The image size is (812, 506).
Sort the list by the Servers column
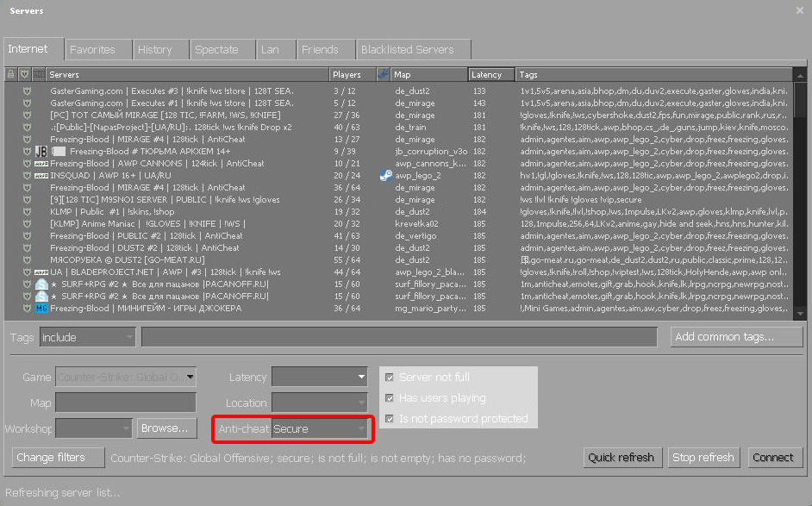tap(187, 75)
